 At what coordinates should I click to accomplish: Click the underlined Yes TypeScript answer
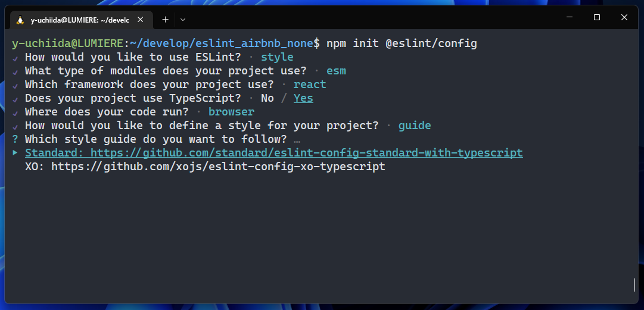coord(303,98)
